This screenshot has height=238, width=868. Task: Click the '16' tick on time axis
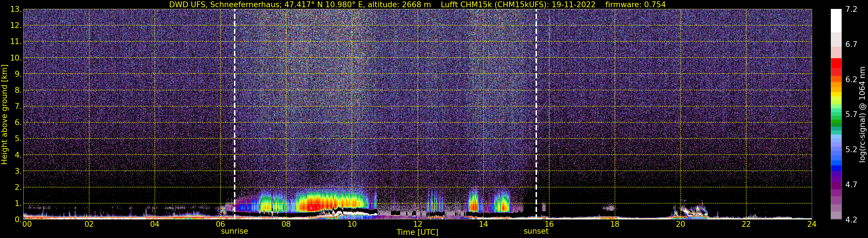549,224
